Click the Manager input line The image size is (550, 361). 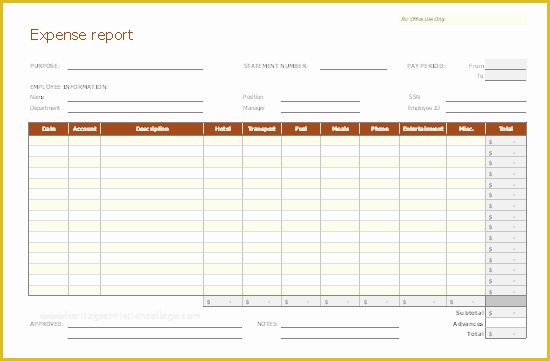[x=320, y=108]
